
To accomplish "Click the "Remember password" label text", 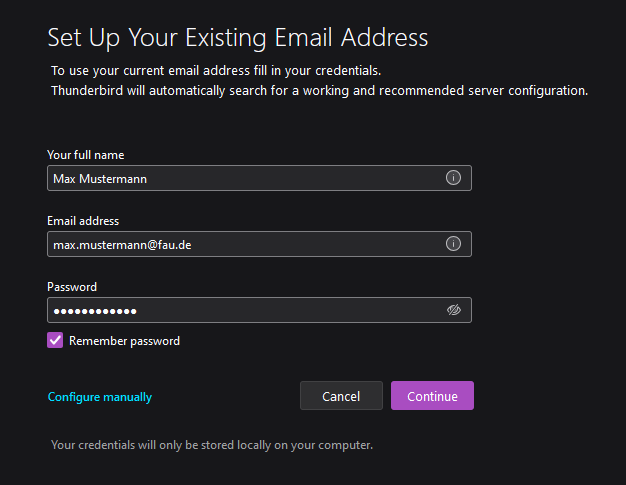I will tap(124, 341).
